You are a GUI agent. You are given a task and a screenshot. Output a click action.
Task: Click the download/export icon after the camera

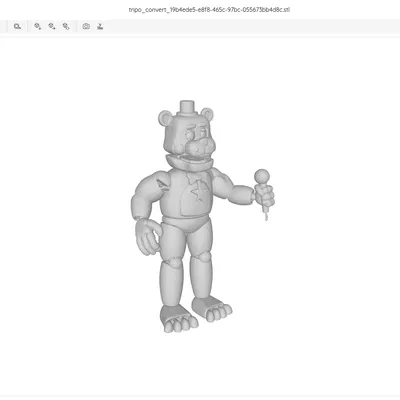pyautogui.click(x=100, y=26)
